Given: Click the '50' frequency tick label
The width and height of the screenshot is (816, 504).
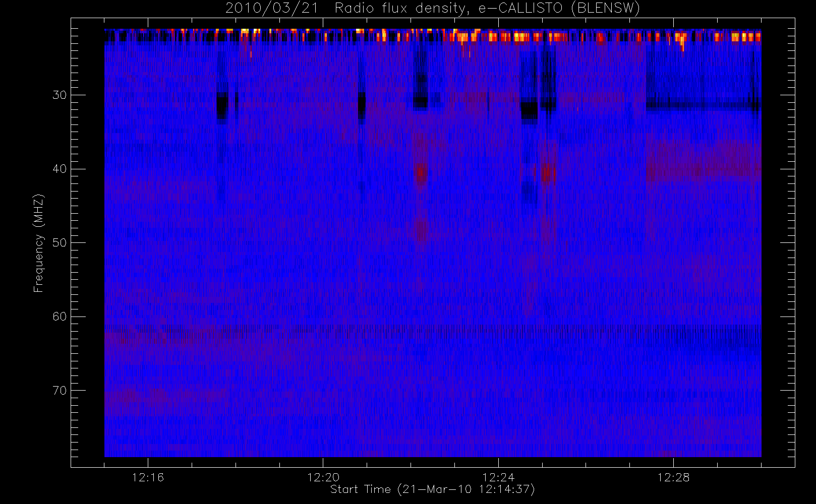Looking at the screenshot, I should [x=60, y=243].
